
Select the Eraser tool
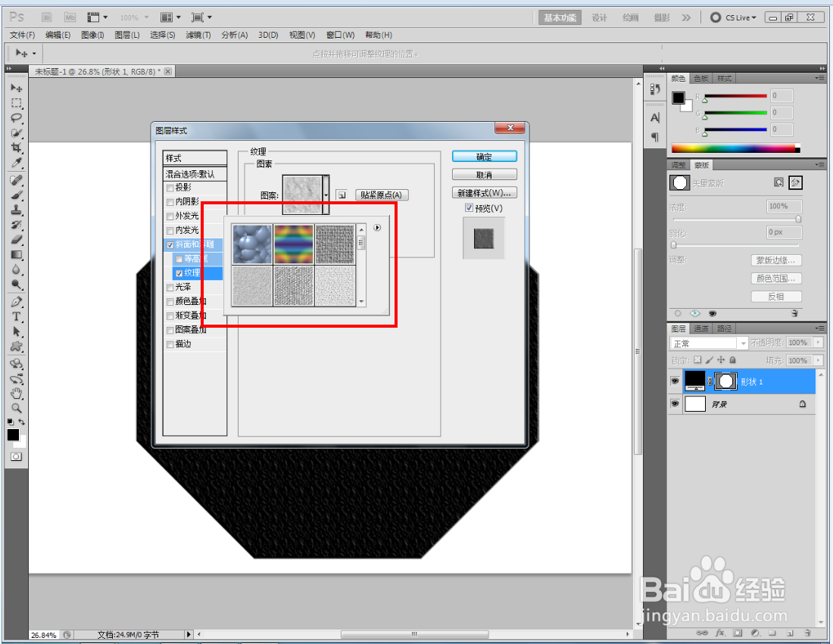(17, 239)
